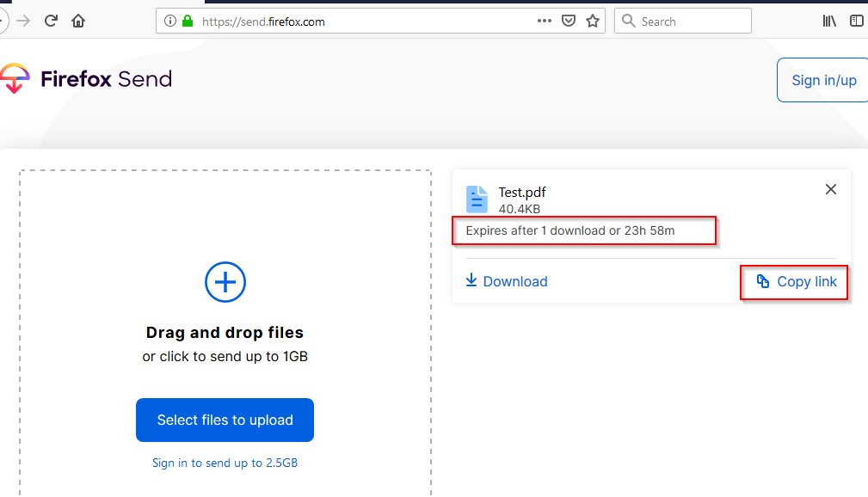Image resolution: width=868 pixels, height=497 pixels.
Task: Toggle the browser sidebar
Action: pyautogui.click(x=857, y=21)
